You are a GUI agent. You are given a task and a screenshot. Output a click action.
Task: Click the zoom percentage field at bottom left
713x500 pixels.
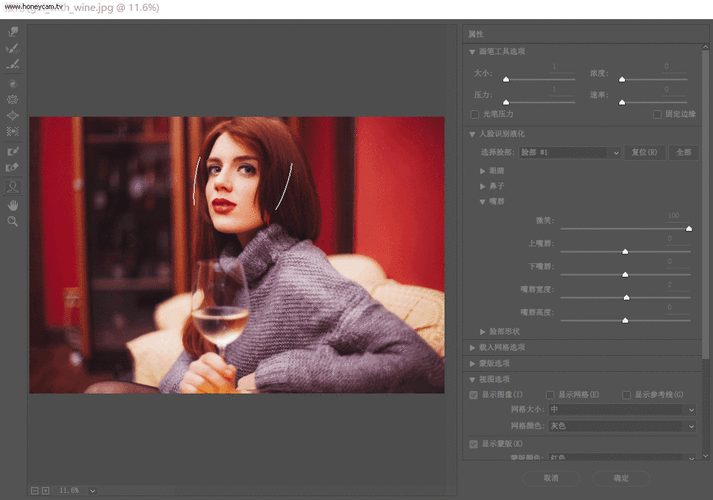click(x=70, y=491)
